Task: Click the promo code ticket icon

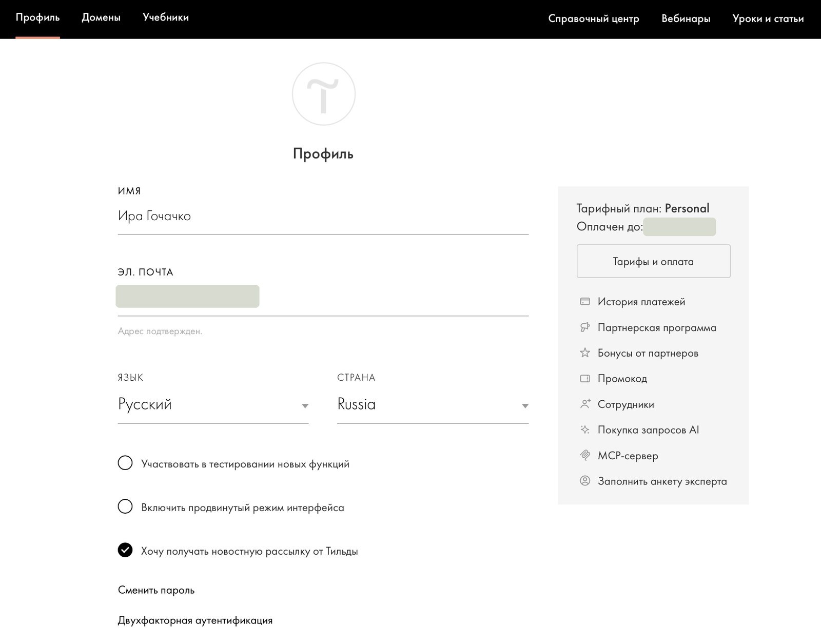Action: coord(584,379)
